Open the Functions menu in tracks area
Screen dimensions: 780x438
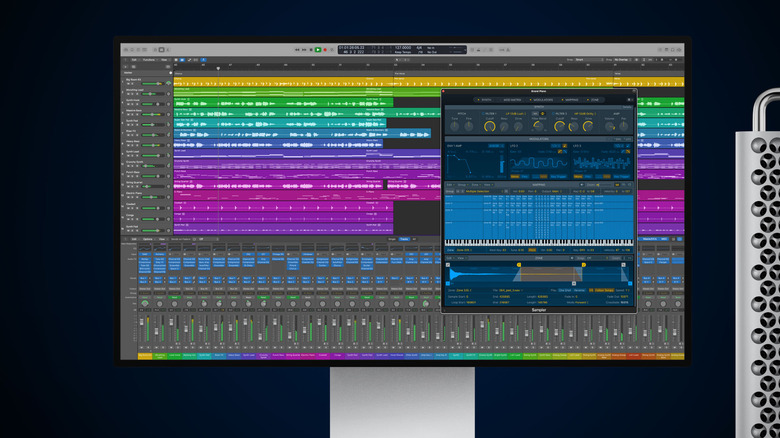pos(150,60)
